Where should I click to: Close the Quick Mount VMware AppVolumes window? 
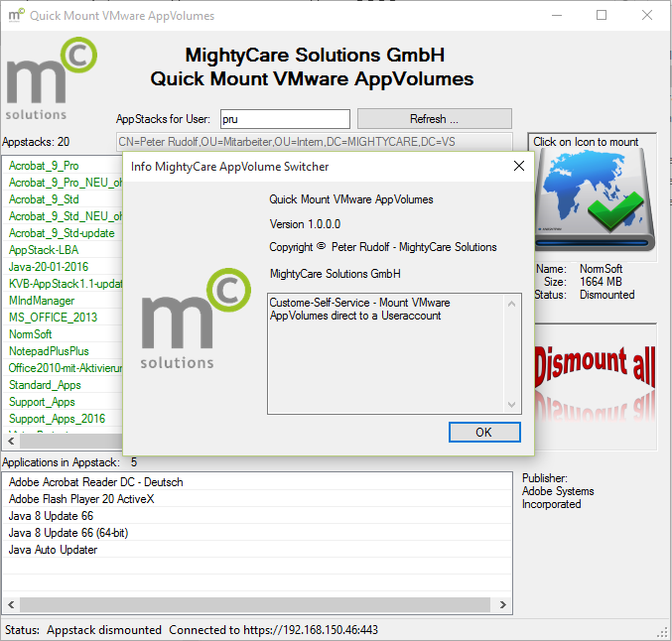click(647, 16)
